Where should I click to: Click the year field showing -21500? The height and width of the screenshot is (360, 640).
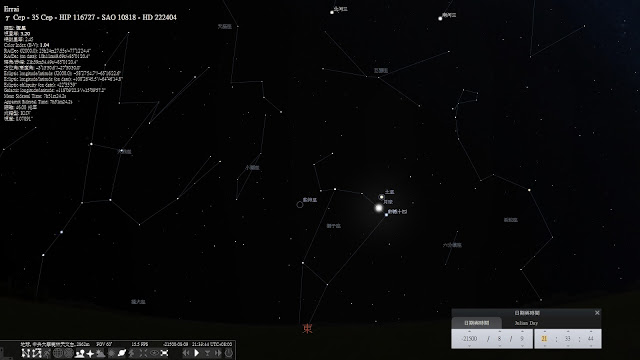[469, 339]
